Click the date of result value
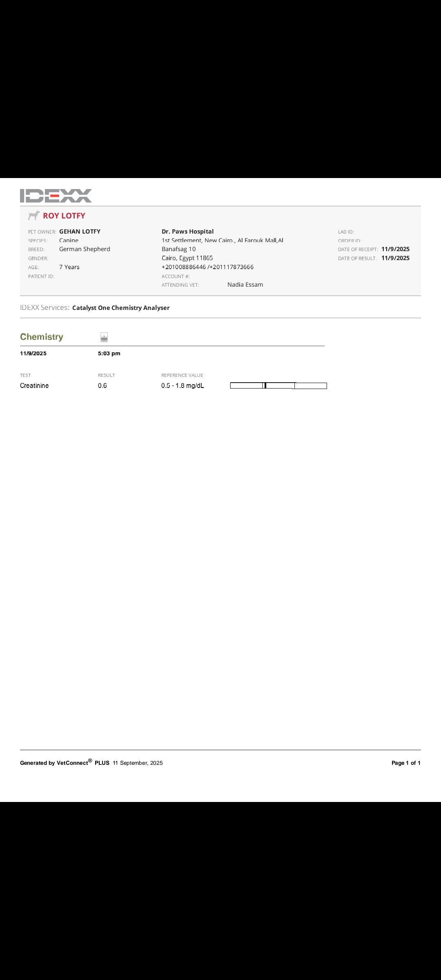 (x=395, y=258)
